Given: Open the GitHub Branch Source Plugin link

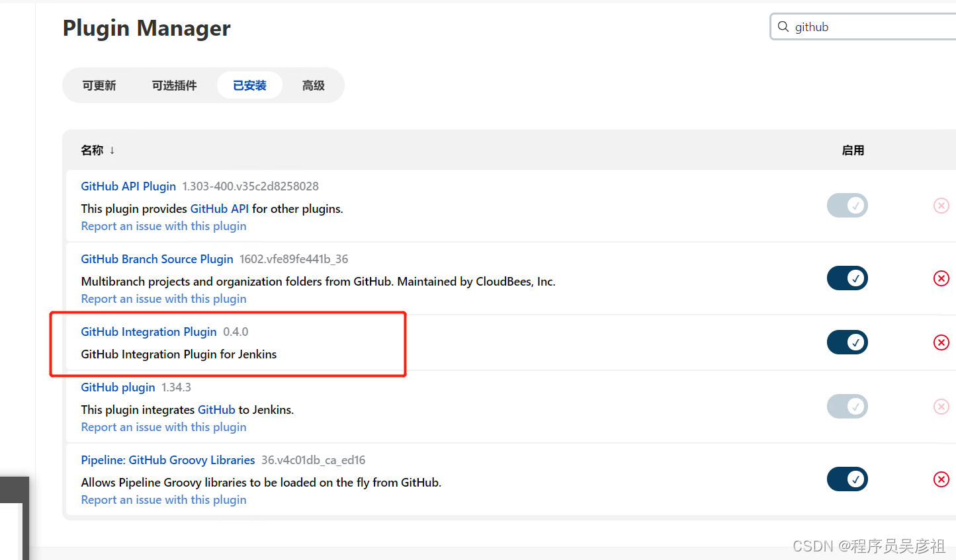Looking at the screenshot, I should [x=157, y=259].
